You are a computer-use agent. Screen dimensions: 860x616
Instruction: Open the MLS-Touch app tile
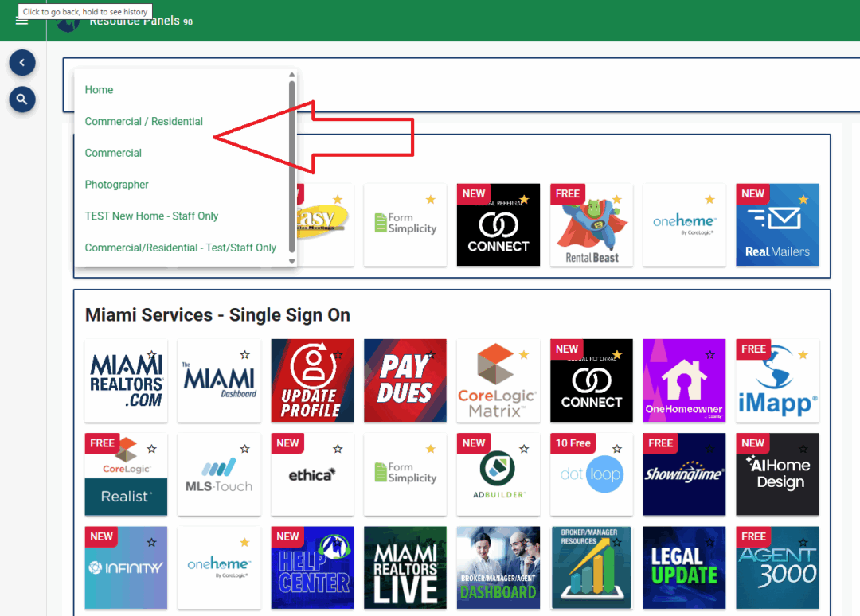tap(219, 474)
